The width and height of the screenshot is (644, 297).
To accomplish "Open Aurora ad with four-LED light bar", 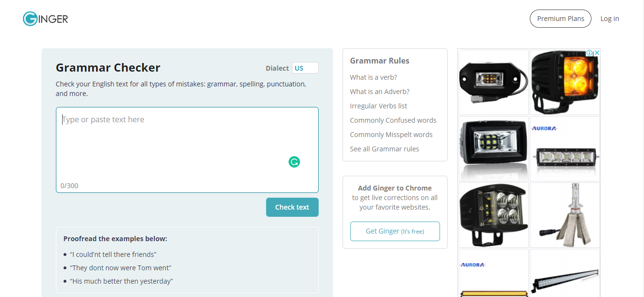I will click(565, 148).
